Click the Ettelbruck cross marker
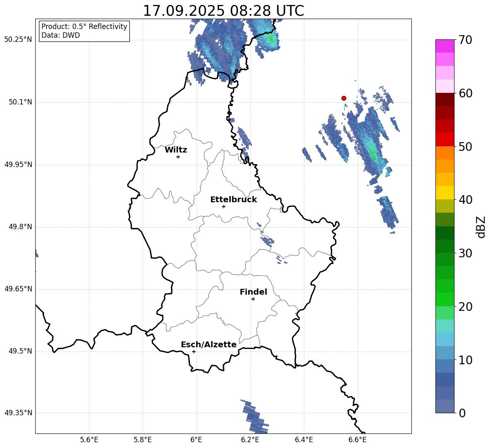Screen dimensions: 491x448 224,206
